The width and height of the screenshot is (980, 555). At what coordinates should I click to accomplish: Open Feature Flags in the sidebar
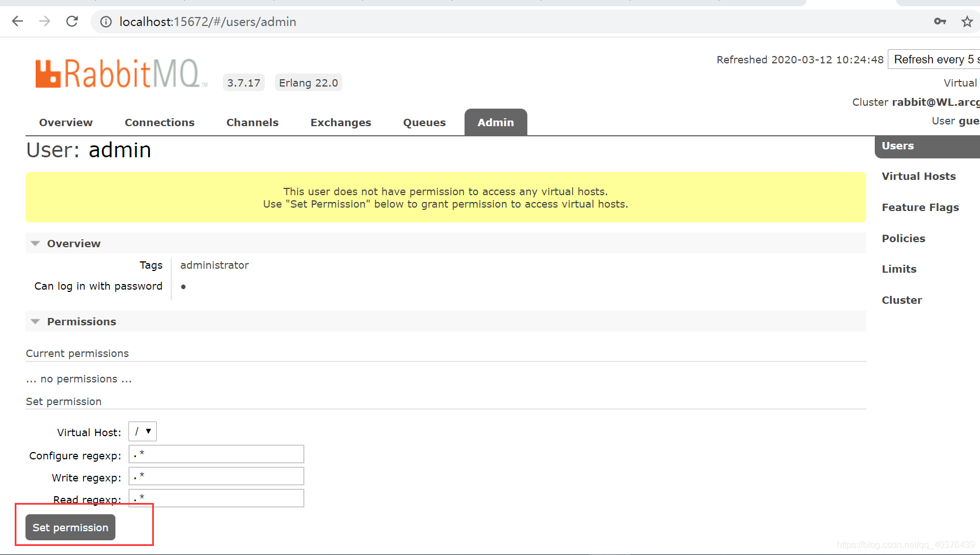pyautogui.click(x=920, y=208)
